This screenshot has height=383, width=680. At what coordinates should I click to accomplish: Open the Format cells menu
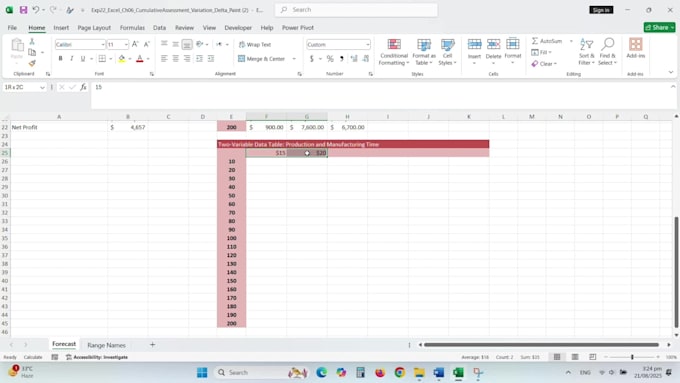click(513, 51)
